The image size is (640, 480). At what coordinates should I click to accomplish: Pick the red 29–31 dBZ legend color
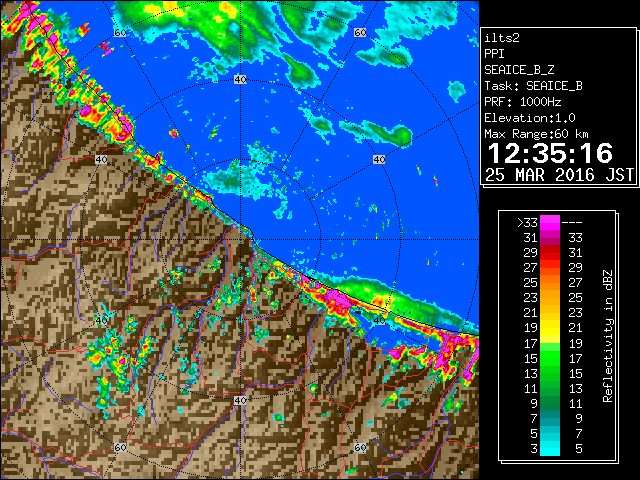550,253
